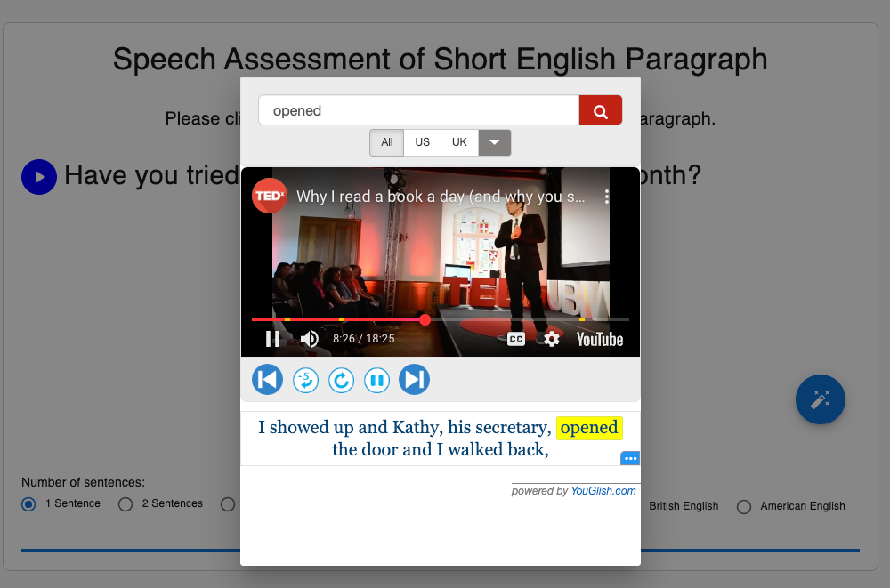Click the back 5 seconds button
This screenshot has width=890, height=588.
tap(305, 380)
